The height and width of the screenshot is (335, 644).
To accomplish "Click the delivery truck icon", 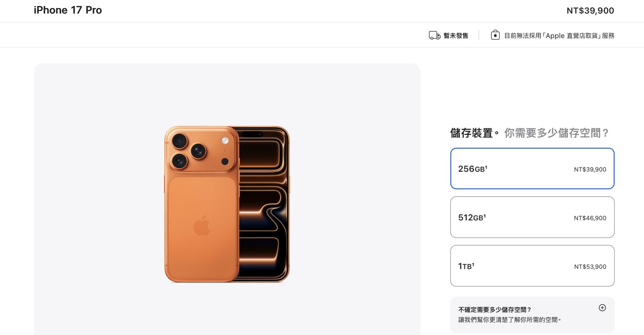I will (x=434, y=36).
